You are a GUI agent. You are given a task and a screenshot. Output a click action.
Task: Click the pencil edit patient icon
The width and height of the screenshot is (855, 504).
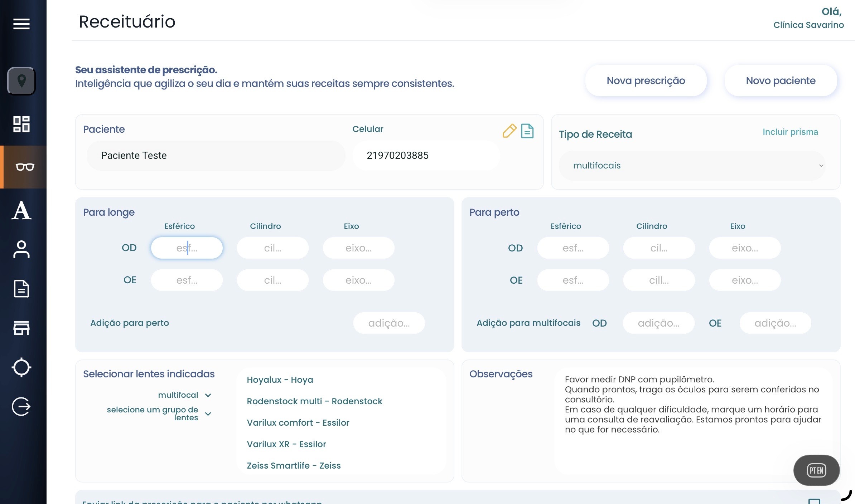coord(509,131)
